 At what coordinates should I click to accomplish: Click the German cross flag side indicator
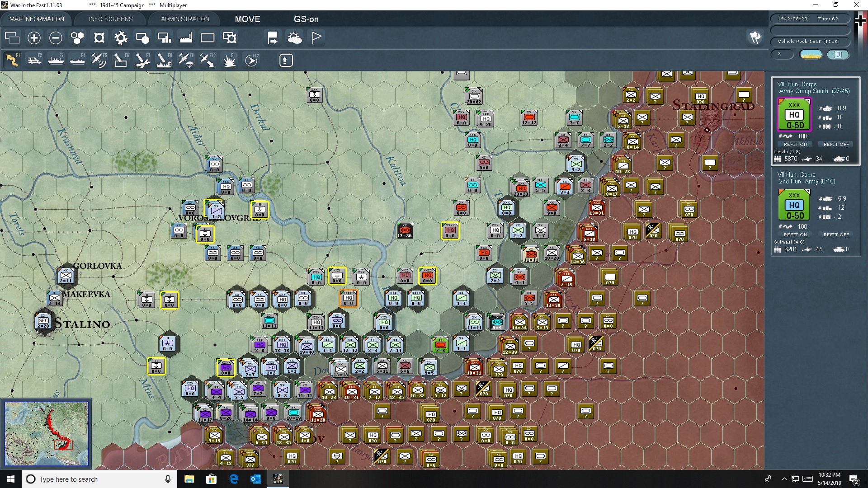[860, 21]
